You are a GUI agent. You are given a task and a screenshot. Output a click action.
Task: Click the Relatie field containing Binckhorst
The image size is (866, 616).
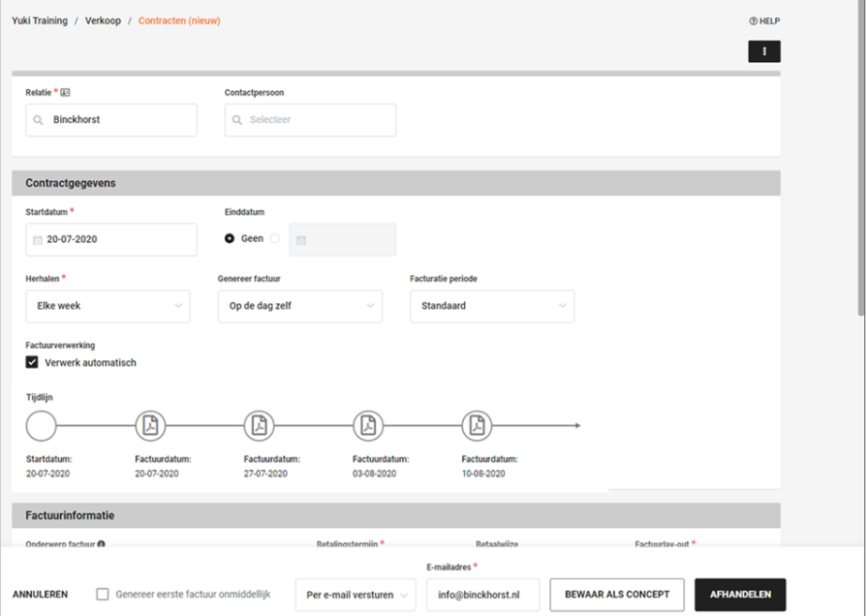(111, 120)
